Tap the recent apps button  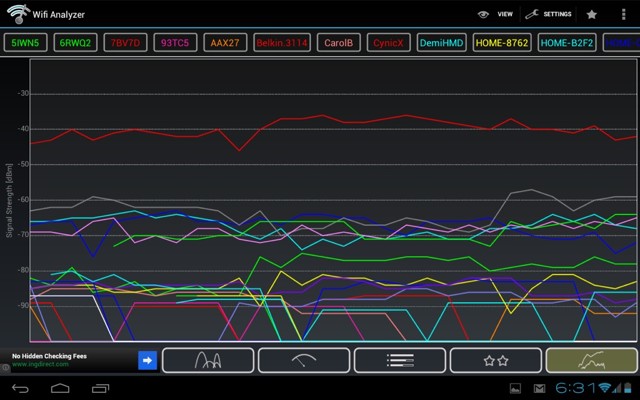click(100, 388)
